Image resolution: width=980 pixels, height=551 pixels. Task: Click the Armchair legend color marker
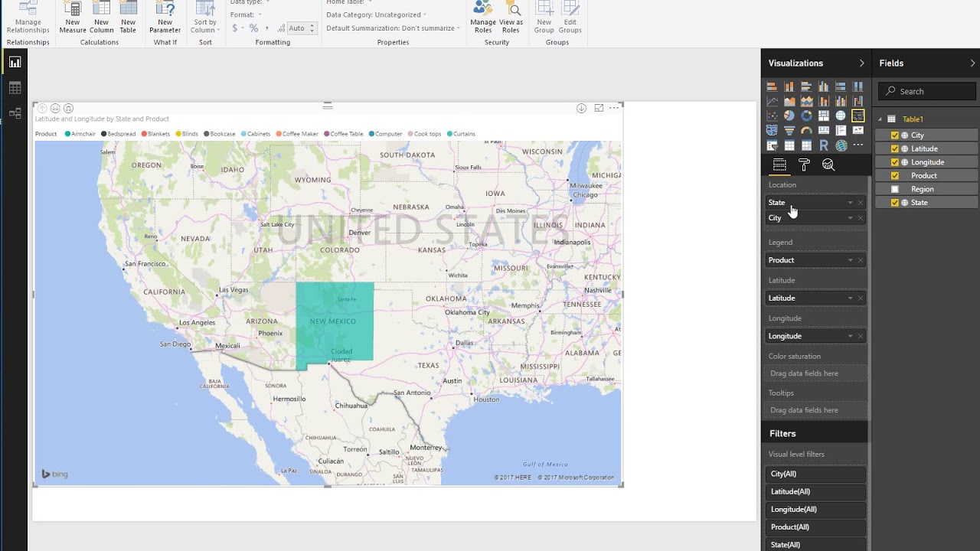[68, 134]
